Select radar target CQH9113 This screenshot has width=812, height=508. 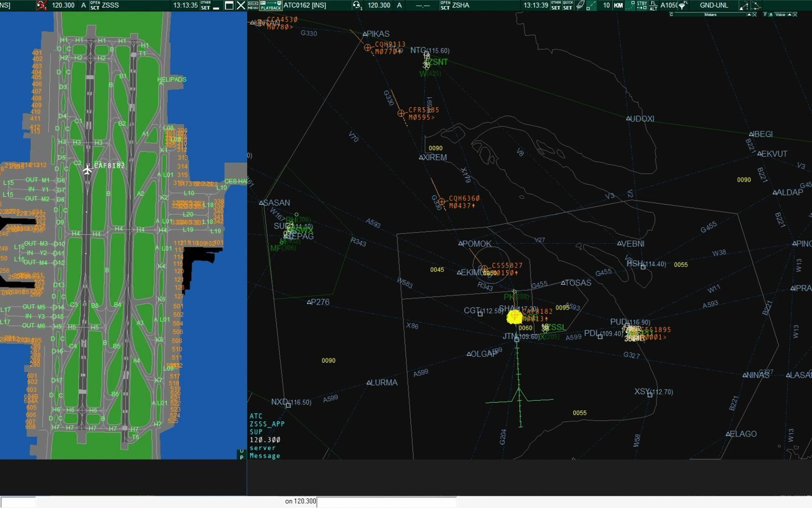(367, 48)
